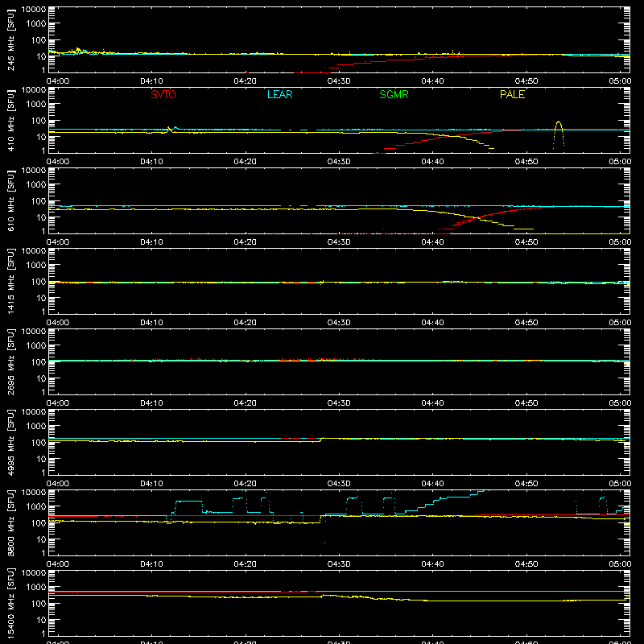Click 04:20 label under the 4995 MHz panel
This screenshot has height=644, width=644.
246,484
